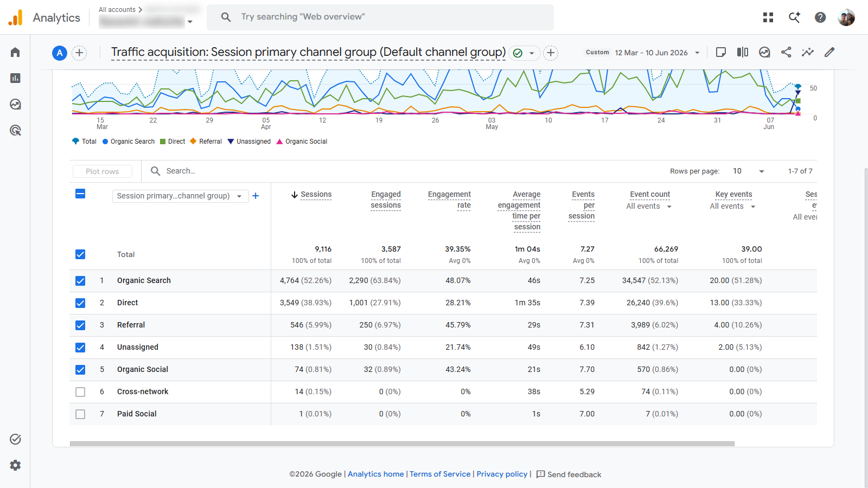Click the Send feedback link
The width and height of the screenshot is (868, 488).
569,474
